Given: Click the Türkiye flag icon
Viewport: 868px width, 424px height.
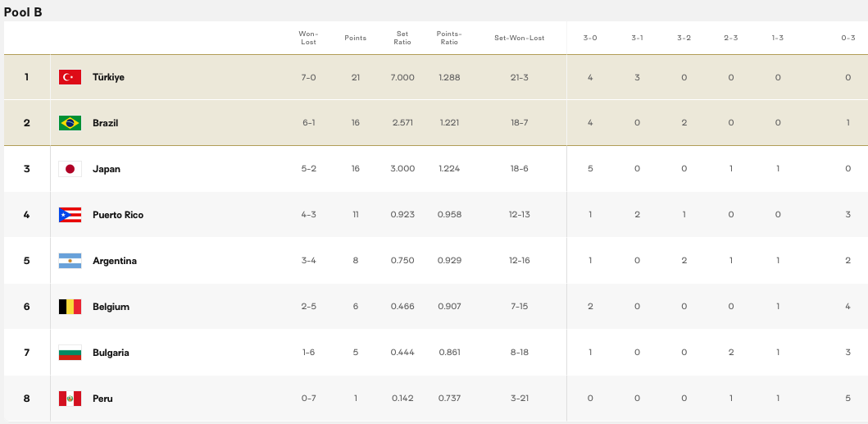Looking at the screenshot, I should pos(70,77).
